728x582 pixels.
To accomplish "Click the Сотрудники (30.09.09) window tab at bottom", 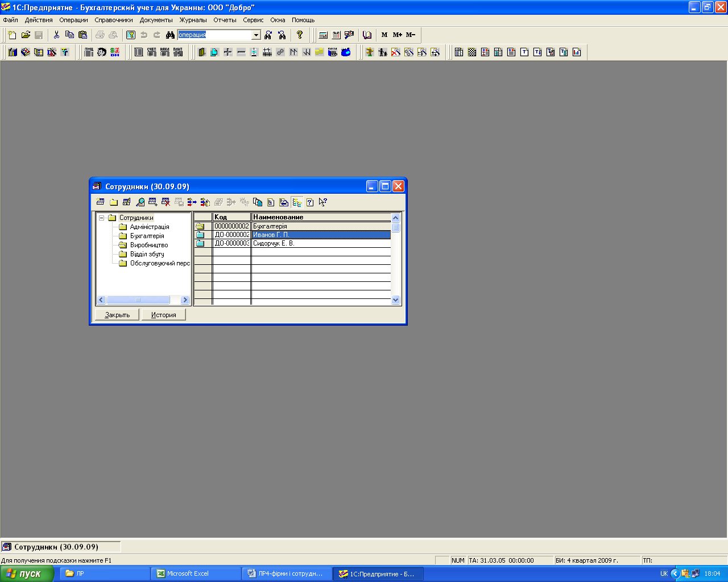I will tap(61, 547).
